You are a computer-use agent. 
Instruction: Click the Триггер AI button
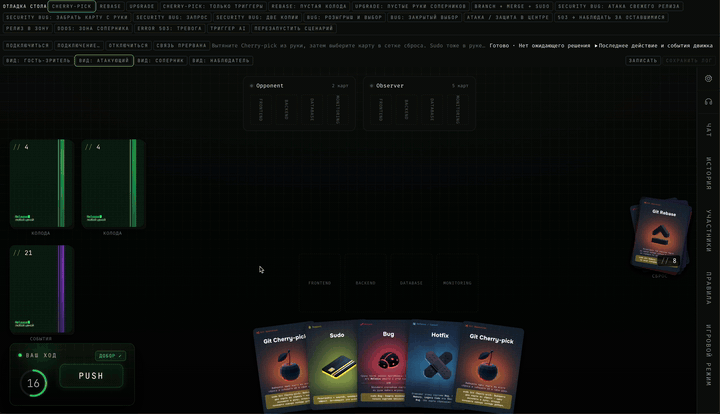228,28
